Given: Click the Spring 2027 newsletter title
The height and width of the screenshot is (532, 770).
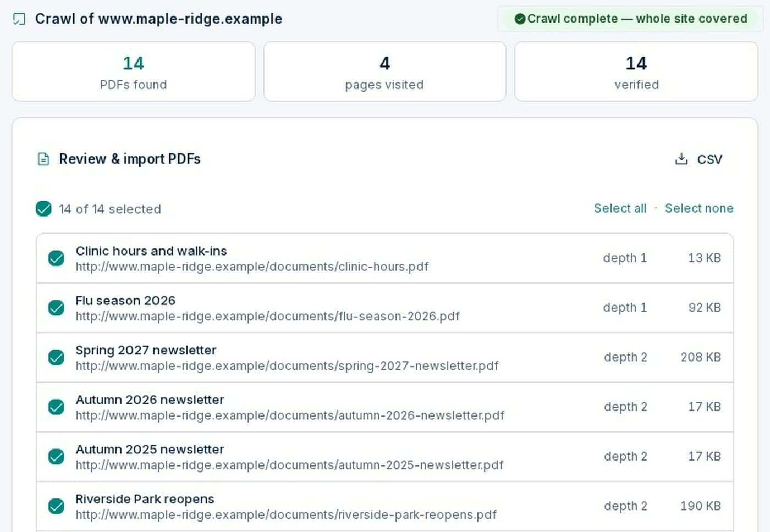Looking at the screenshot, I should pos(146,350).
